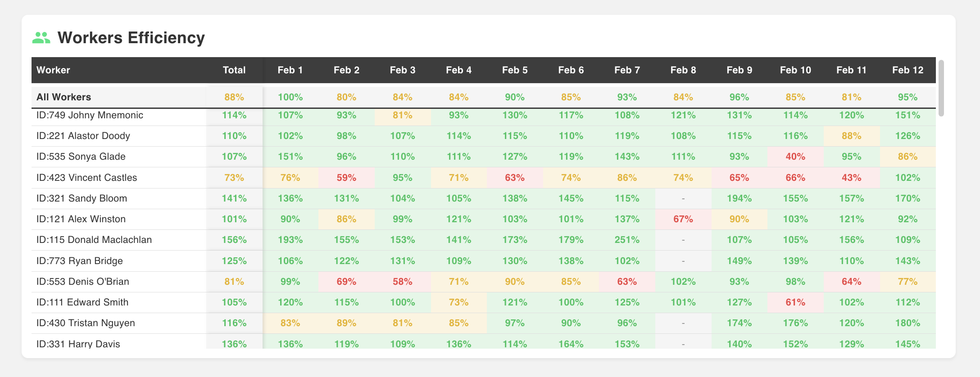Click Sonya Glade's red 40% Feb 10 cell
Image resolution: width=980 pixels, height=377 pixels.
(x=795, y=157)
